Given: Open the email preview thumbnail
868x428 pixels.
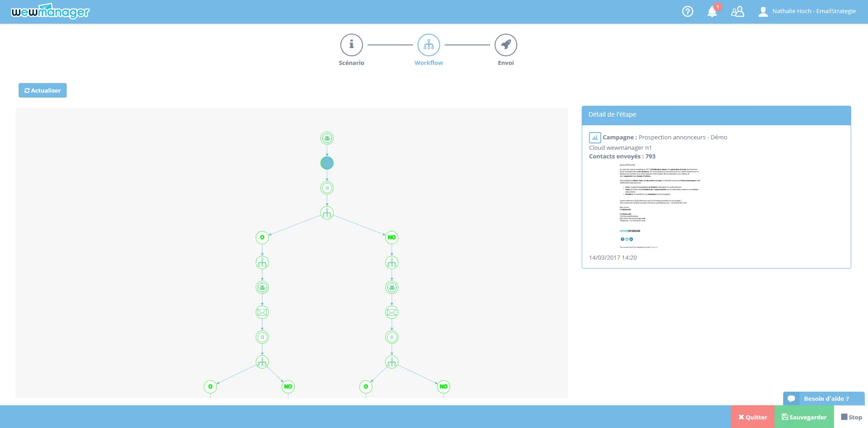Looking at the screenshot, I should point(660,207).
